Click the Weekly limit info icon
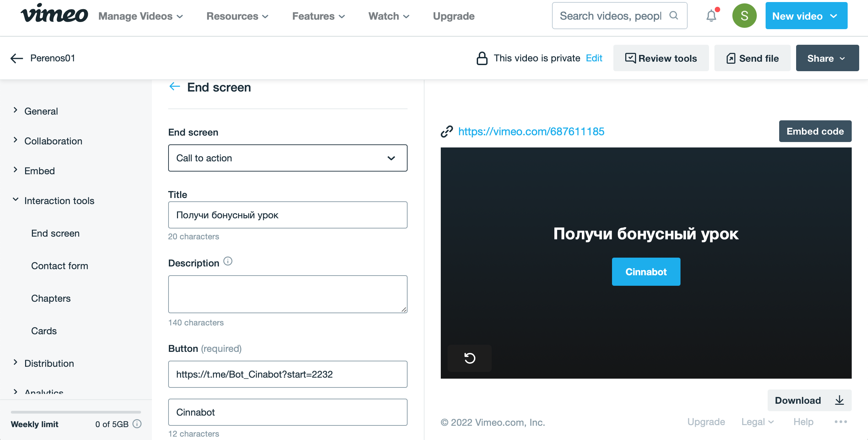 (137, 424)
